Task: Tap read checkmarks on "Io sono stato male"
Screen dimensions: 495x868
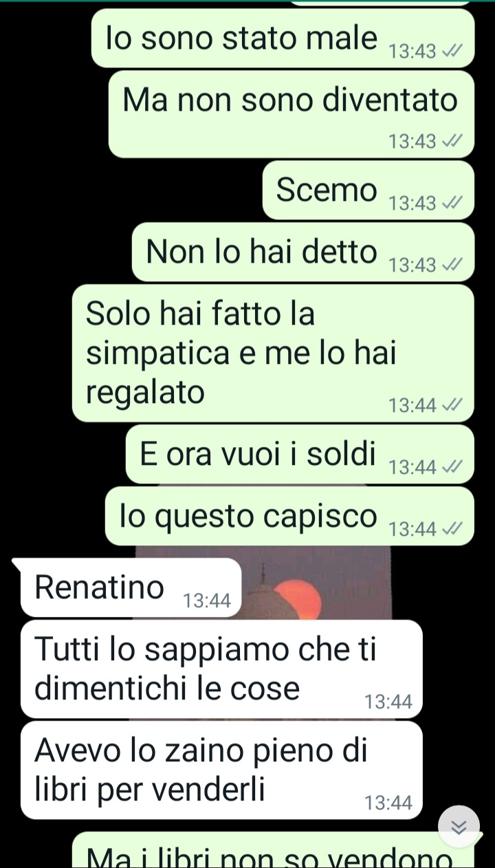Action: tap(452, 52)
